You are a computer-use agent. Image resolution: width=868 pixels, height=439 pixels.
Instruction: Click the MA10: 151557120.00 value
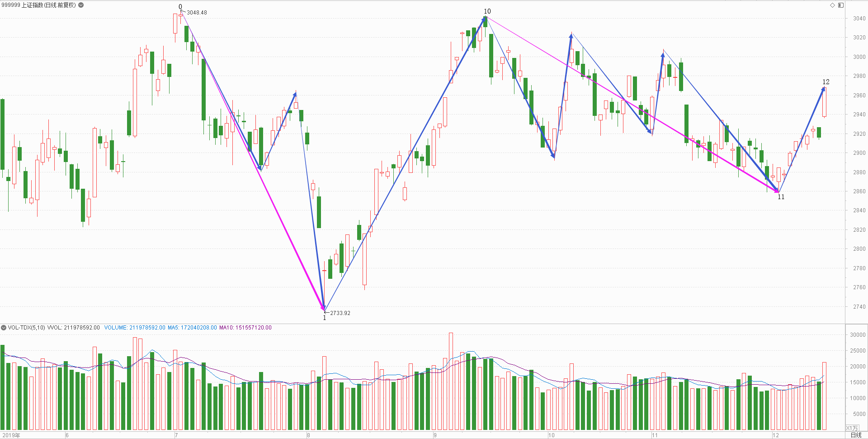[245, 328]
